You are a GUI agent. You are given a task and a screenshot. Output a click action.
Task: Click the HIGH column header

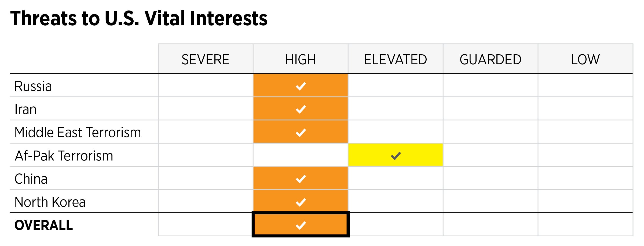click(300, 59)
